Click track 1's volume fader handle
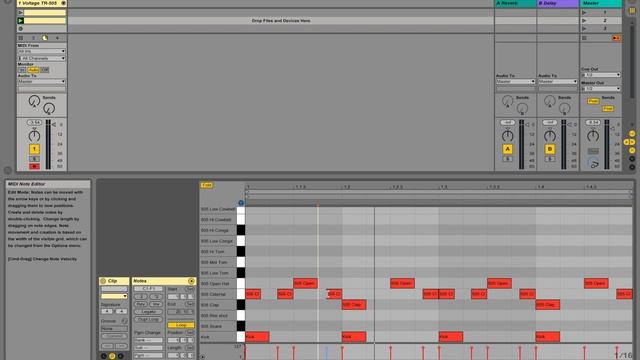Image resolution: width=640 pixels, height=360 pixels. (54, 124)
